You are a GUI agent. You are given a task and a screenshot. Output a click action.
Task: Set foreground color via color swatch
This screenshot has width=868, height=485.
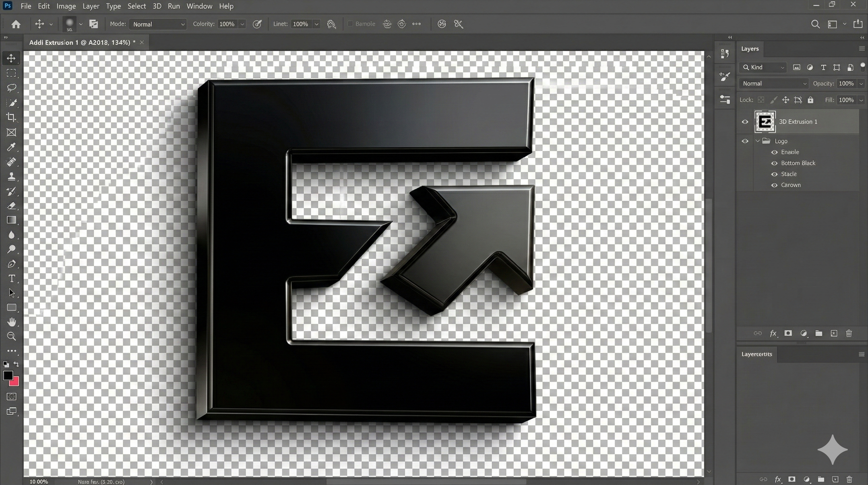tap(8, 375)
